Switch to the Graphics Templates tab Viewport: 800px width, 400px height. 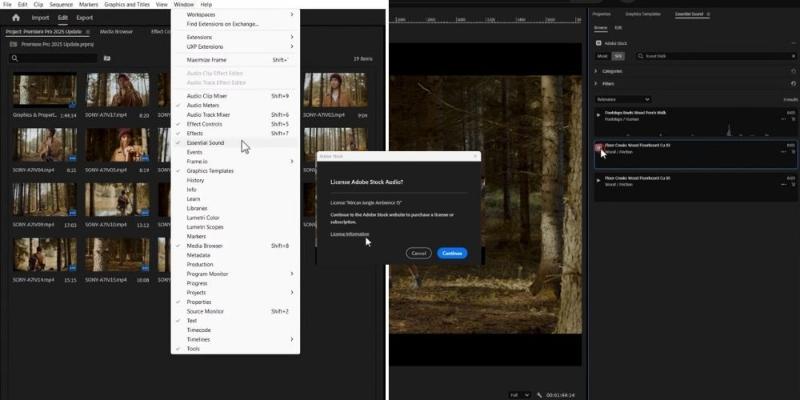coord(644,14)
